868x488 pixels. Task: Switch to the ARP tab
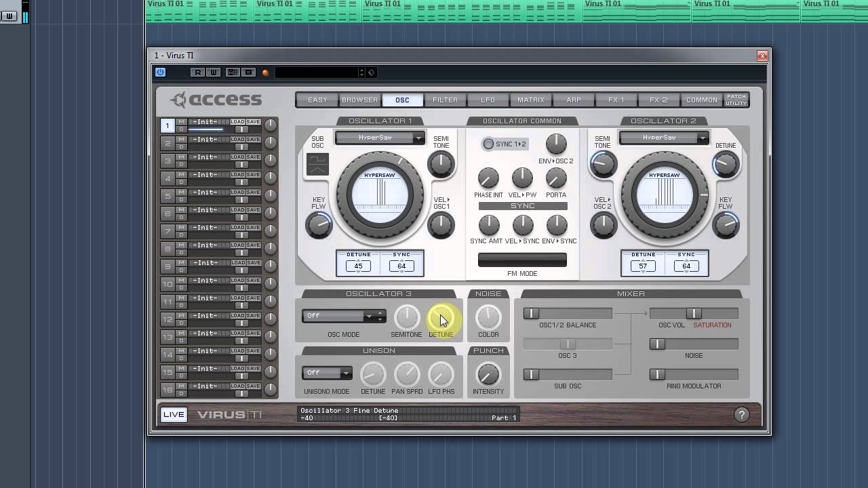(574, 100)
